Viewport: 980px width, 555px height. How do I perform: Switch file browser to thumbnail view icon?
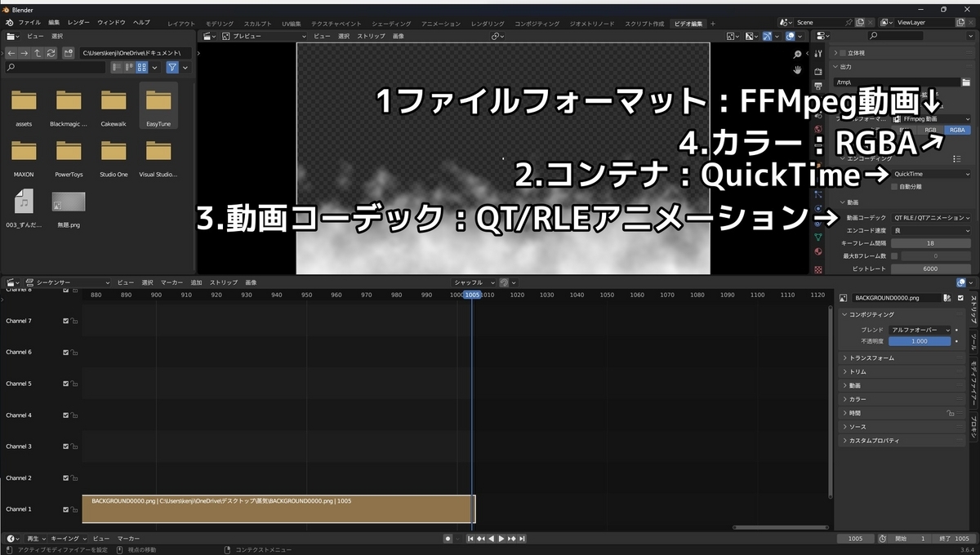click(x=141, y=67)
